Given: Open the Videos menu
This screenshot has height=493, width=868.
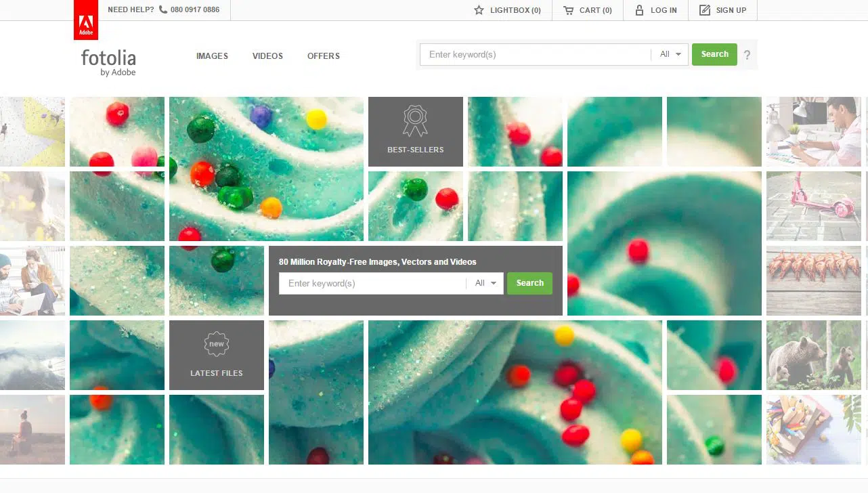Looking at the screenshot, I should tap(267, 56).
